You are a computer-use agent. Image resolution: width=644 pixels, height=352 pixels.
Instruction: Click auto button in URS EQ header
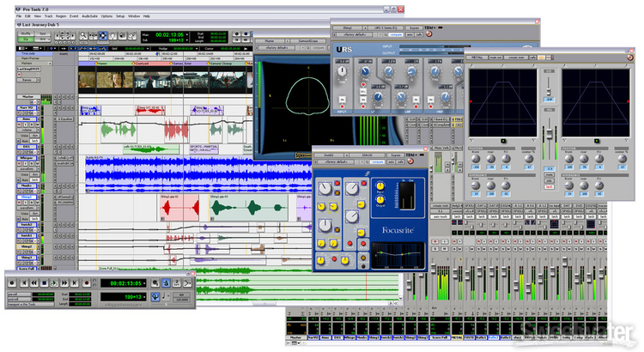point(410,34)
